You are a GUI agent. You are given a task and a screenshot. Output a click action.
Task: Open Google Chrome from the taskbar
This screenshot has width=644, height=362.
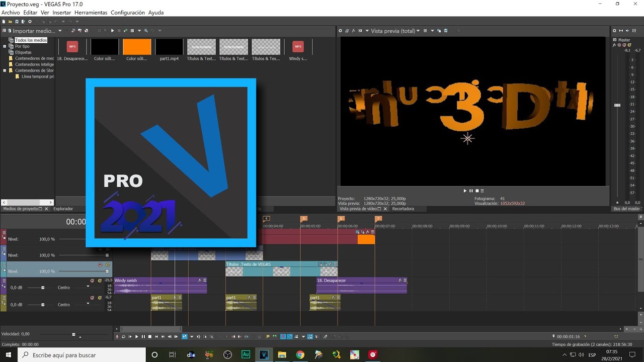pyautogui.click(x=300, y=354)
